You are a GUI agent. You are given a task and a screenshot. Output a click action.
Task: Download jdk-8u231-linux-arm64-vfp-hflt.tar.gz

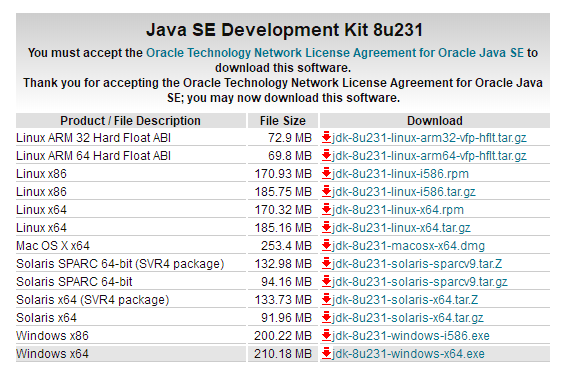[x=429, y=156]
